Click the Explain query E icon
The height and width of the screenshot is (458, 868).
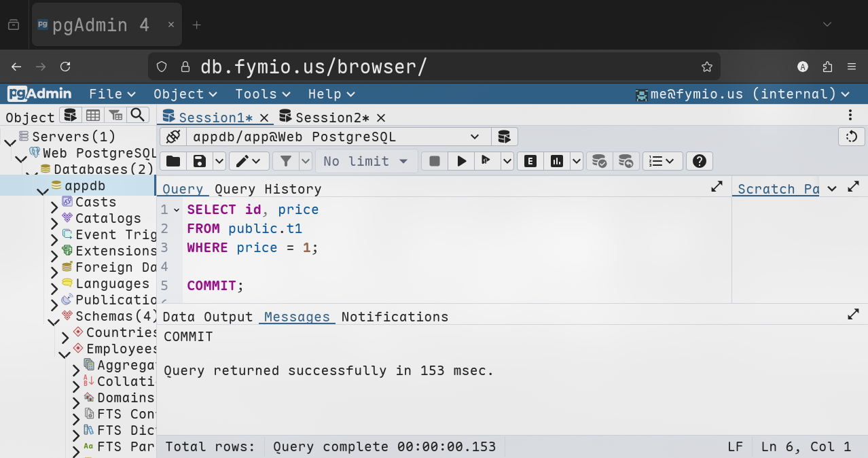click(530, 161)
